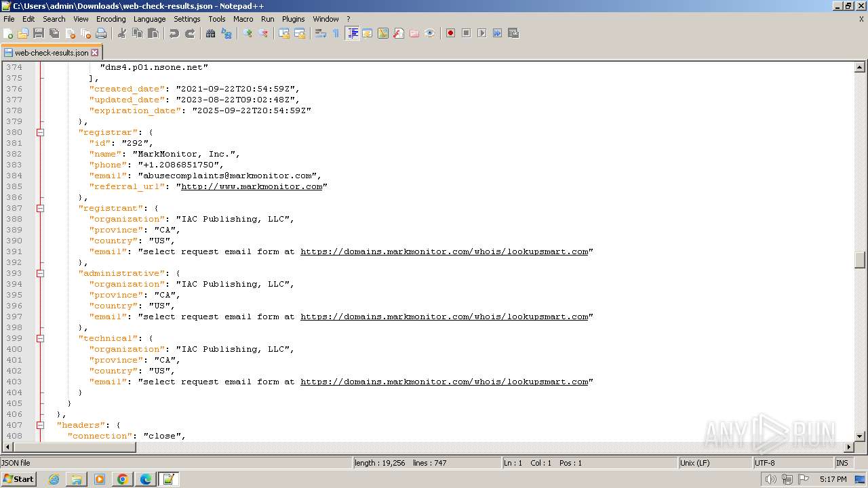Close the web-check-results.json tab
This screenshot has width=868, height=488.
click(95, 52)
